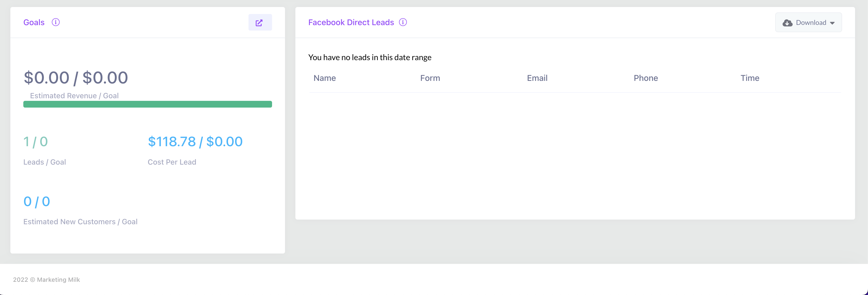The image size is (868, 295).
Task: Click the cloud download icon
Action: (x=787, y=23)
